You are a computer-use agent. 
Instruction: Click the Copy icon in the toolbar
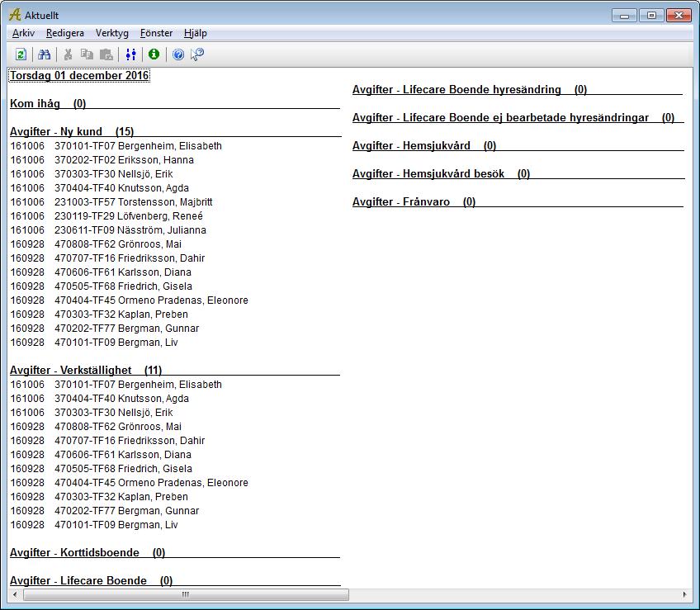[x=87, y=54]
